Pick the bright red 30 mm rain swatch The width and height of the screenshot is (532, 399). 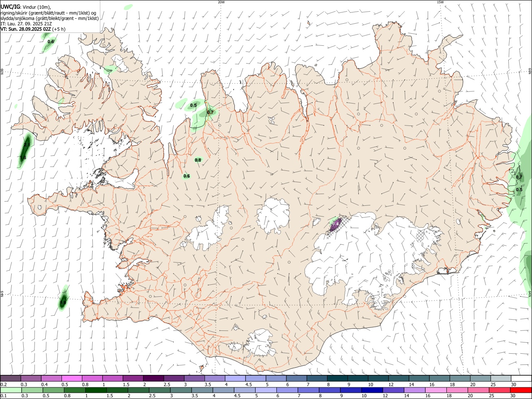tap(521, 390)
